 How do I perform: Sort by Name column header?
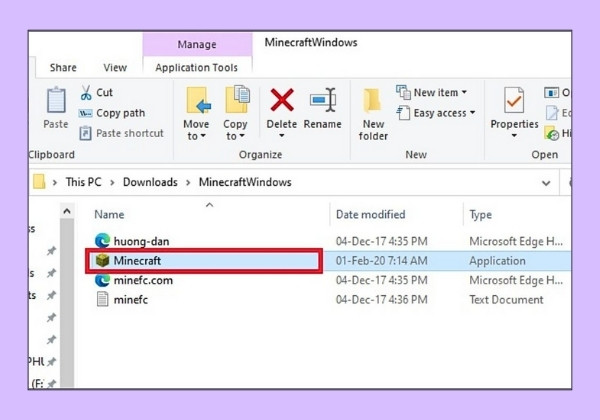click(x=109, y=215)
